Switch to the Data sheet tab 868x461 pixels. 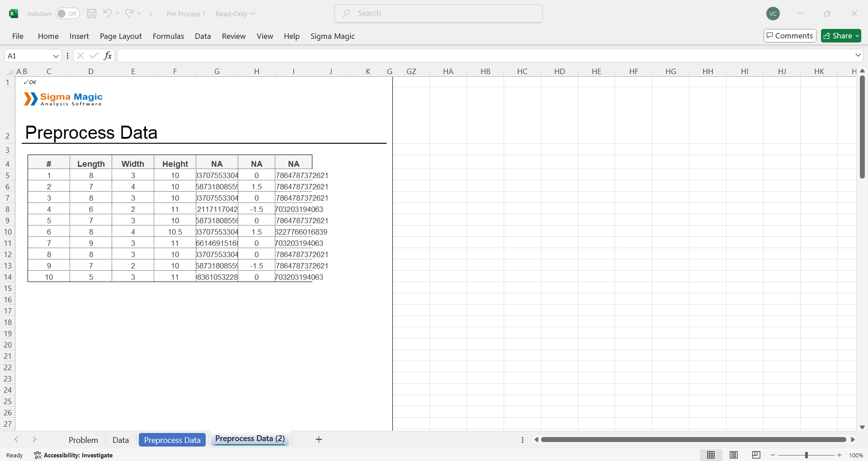tap(120, 440)
